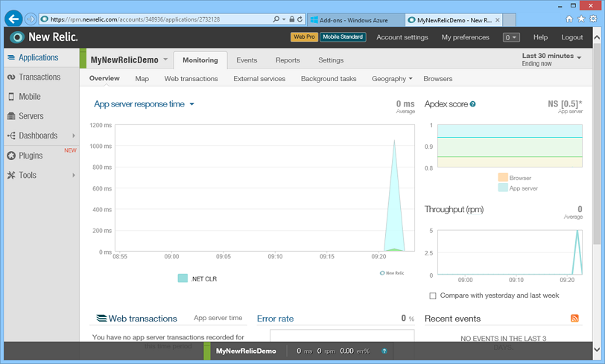The height and width of the screenshot is (364, 605).
Task: Open address bar search dropdown arrow
Action: [284, 19]
